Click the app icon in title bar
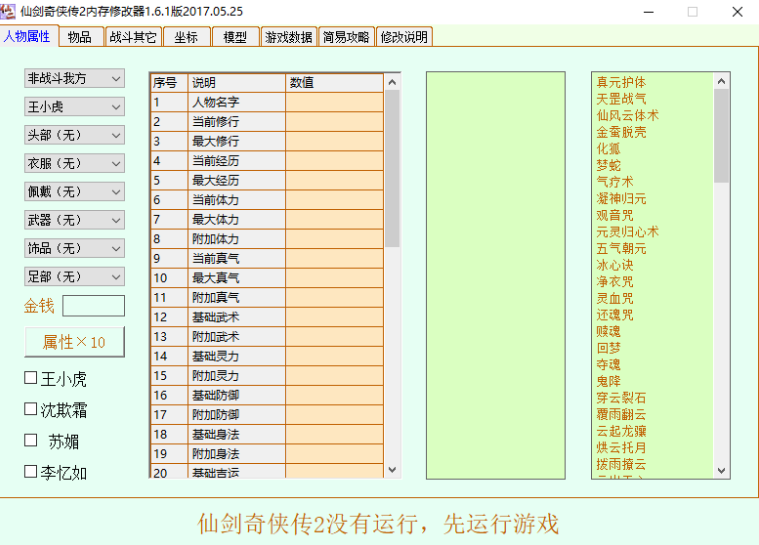This screenshot has width=759, height=545. click(x=8, y=11)
